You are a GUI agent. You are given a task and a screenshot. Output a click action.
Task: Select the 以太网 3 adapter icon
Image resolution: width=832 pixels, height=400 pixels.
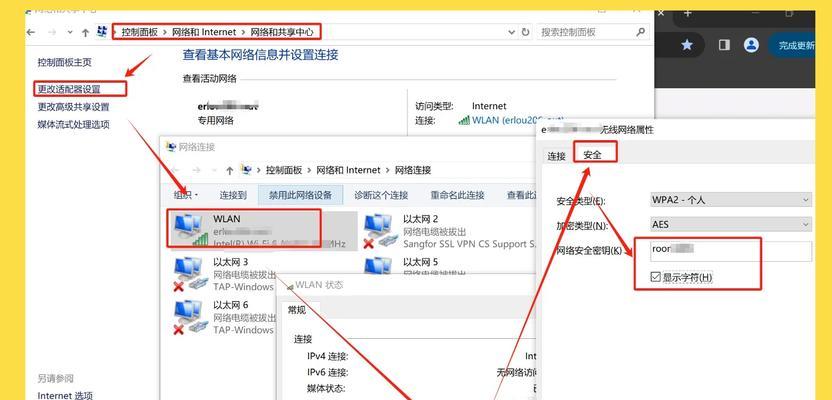[x=188, y=274]
